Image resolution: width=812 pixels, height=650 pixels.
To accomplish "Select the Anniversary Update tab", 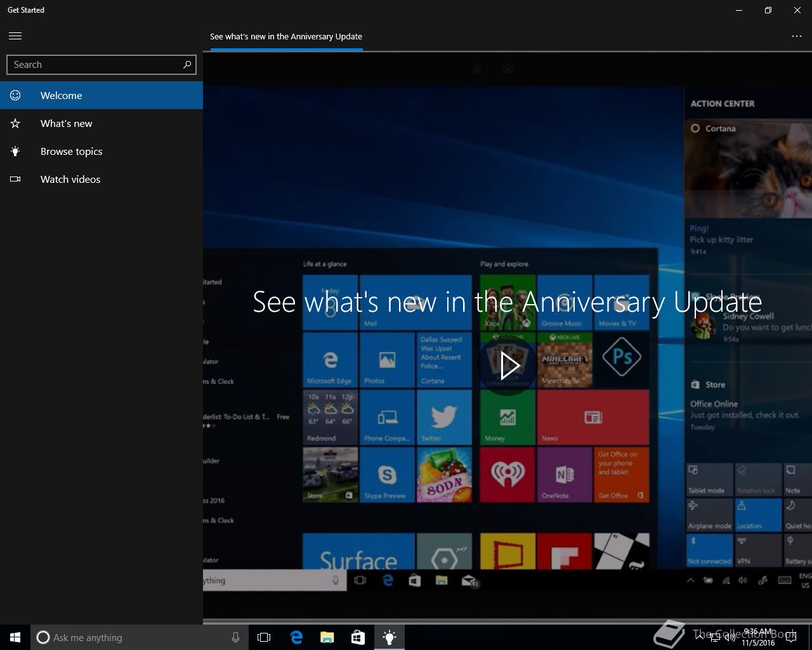I will [286, 36].
